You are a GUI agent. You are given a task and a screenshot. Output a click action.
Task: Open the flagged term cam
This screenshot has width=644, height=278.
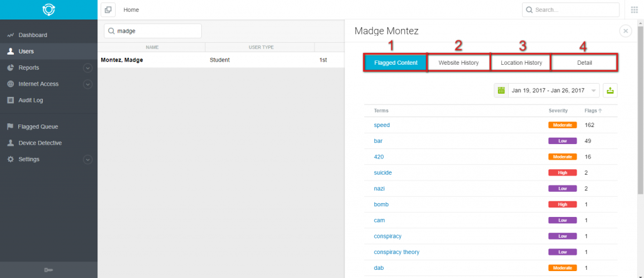coord(379,220)
